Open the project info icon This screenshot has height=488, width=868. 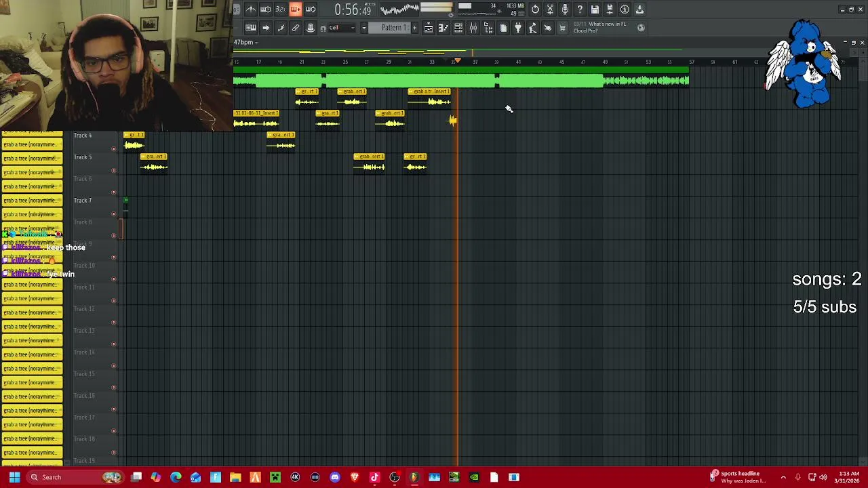(625, 9)
